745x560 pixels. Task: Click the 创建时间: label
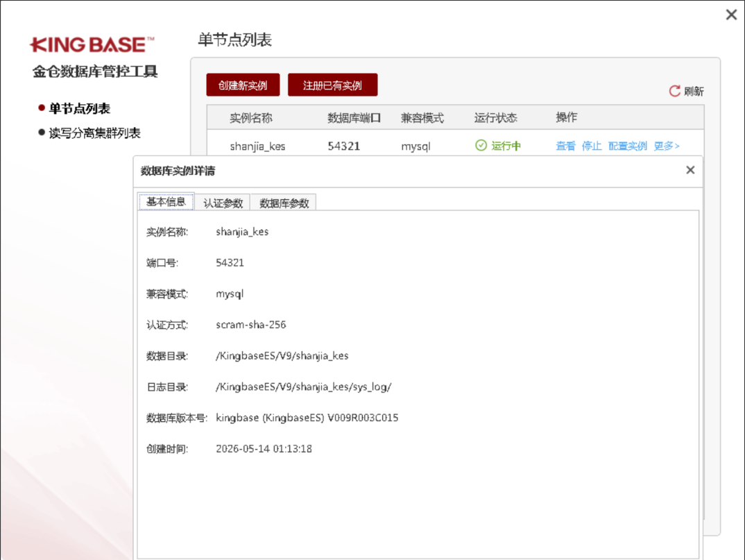[x=167, y=449]
